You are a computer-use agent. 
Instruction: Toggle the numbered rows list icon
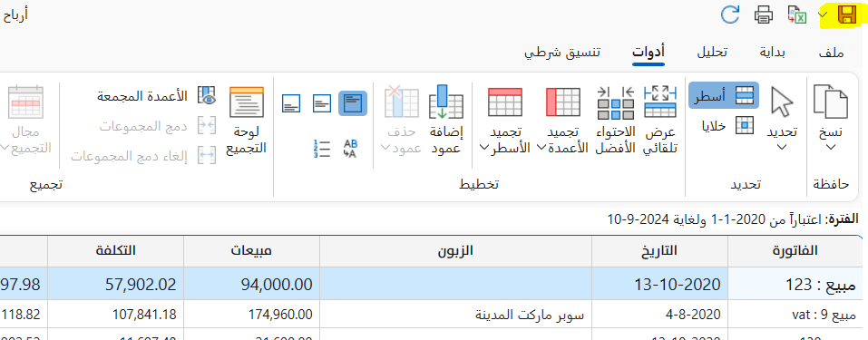click(322, 149)
